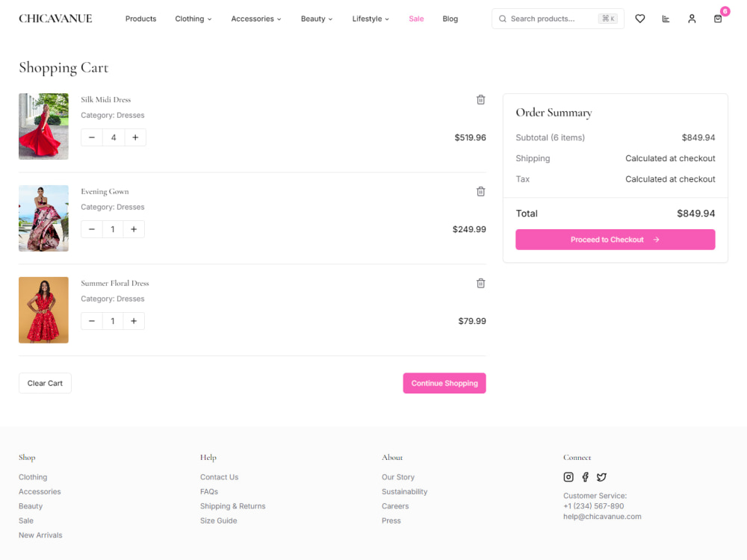Open the Products nav item
This screenshot has height=560, width=747.
(140, 19)
